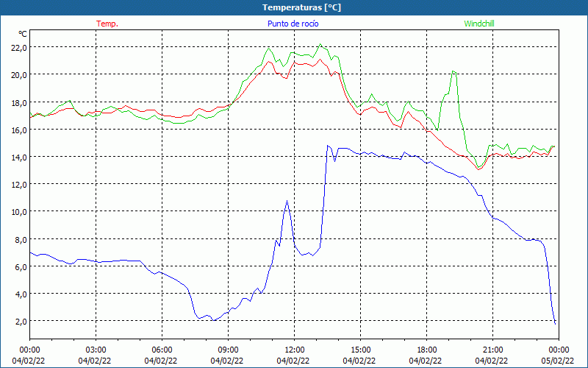Click the 10,0 y-axis value
Viewport: 588px width, 368px height.
pos(19,212)
